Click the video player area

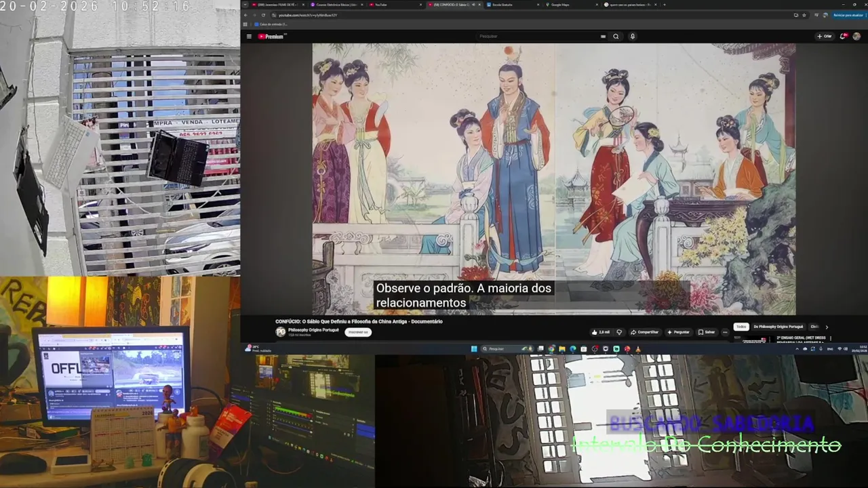click(553, 178)
